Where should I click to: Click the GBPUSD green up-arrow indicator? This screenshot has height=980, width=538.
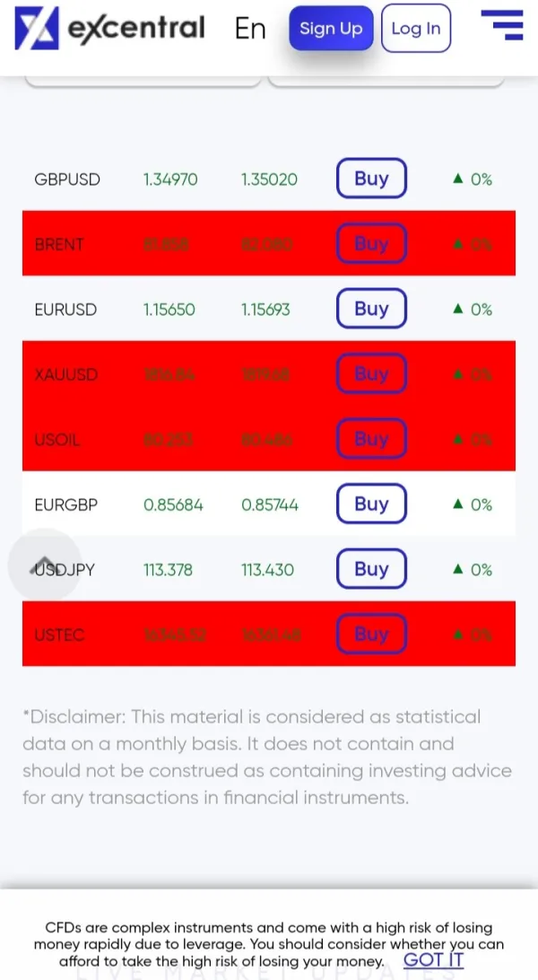click(458, 179)
